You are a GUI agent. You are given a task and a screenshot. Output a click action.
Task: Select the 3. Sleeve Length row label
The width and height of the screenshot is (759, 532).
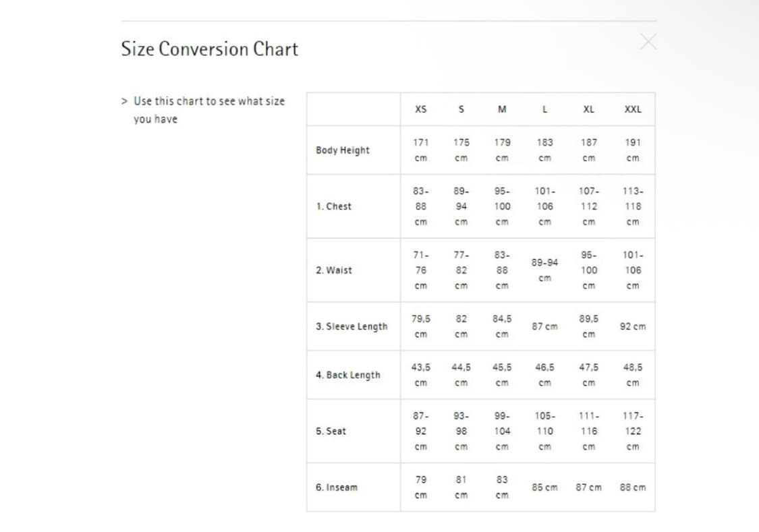[352, 326]
